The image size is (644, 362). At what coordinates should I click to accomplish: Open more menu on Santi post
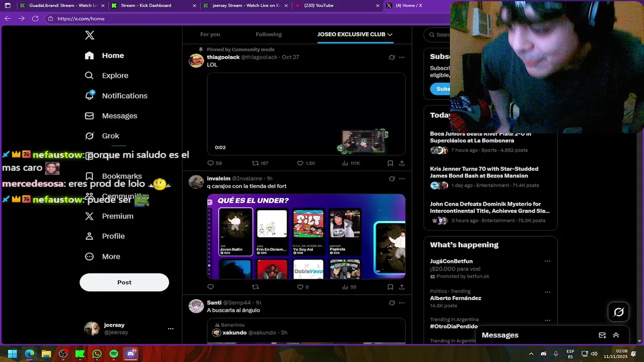pyautogui.click(x=401, y=303)
